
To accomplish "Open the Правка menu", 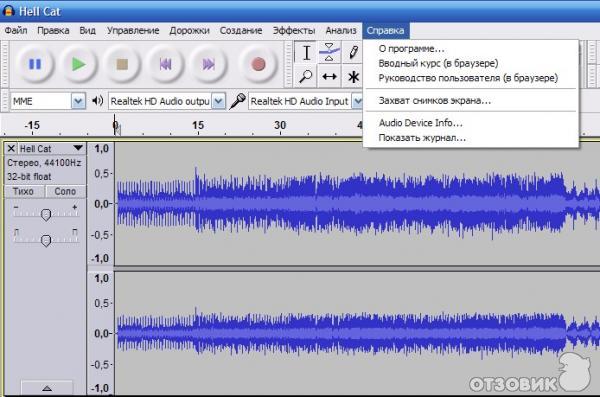I will [53, 31].
